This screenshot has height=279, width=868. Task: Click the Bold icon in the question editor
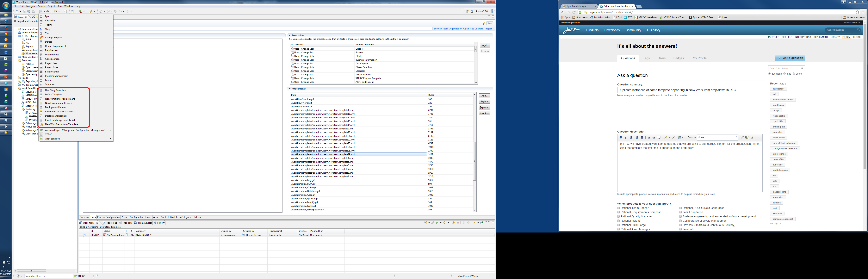[x=621, y=138]
